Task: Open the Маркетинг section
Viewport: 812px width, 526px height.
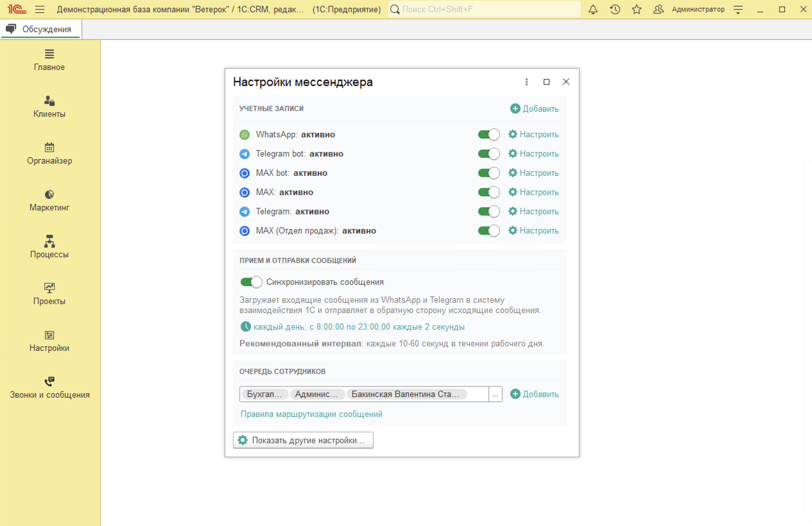Action: [x=49, y=200]
